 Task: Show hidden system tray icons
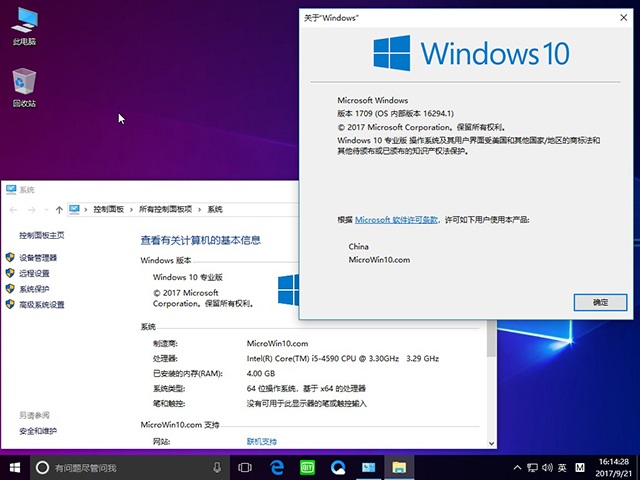517,467
